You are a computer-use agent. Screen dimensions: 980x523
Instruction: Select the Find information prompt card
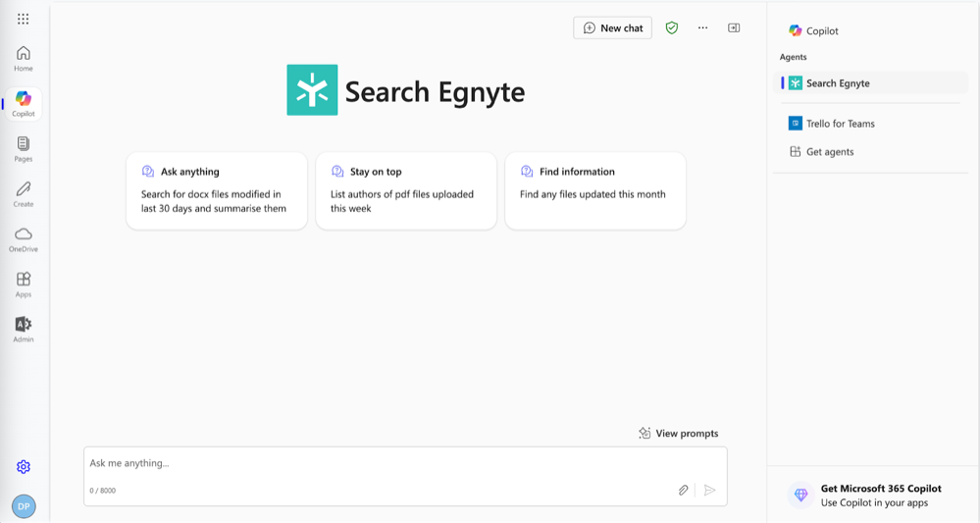595,190
